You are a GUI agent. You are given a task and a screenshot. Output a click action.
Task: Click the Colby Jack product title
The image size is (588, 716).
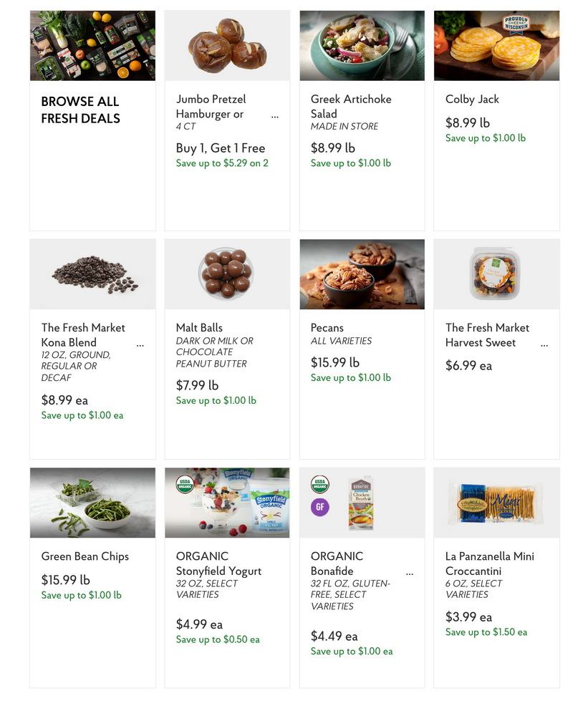point(472,99)
